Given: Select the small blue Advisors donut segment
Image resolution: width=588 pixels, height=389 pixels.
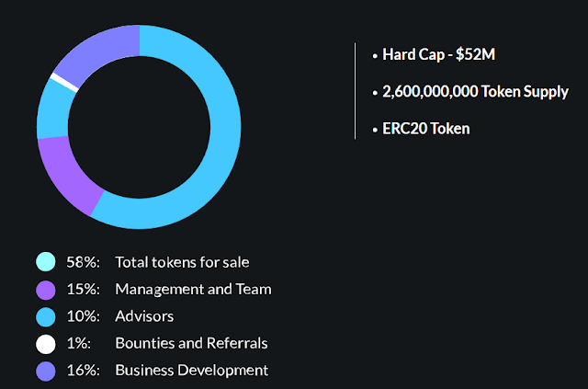Looking at the screenshot, I should pos(54,109).
